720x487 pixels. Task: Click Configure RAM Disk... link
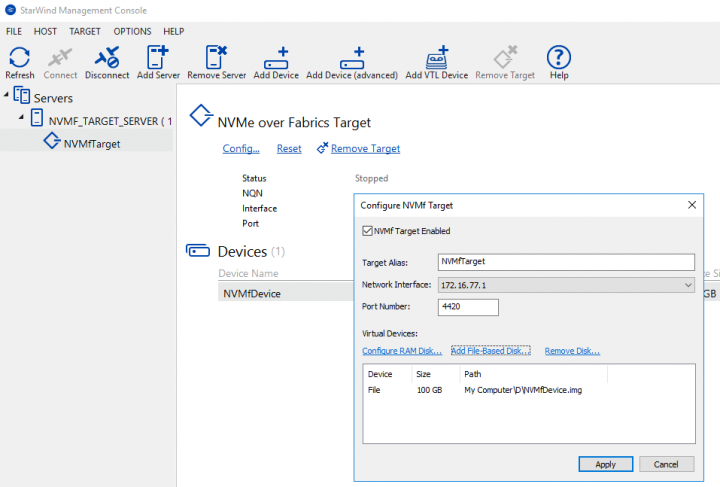coord(402,351)
